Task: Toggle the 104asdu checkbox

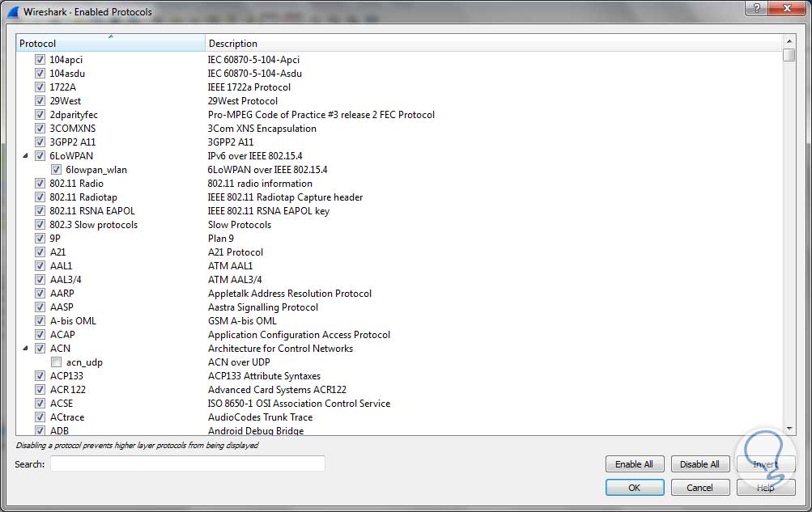Action: point(40,74)
